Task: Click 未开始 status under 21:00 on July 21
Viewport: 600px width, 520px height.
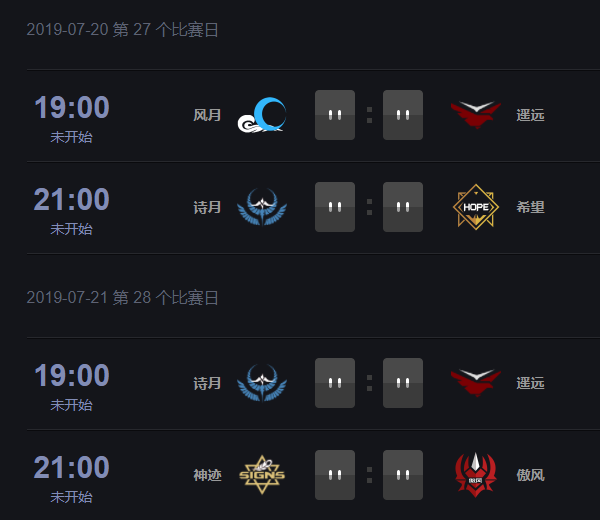Action: click(72, 497)
